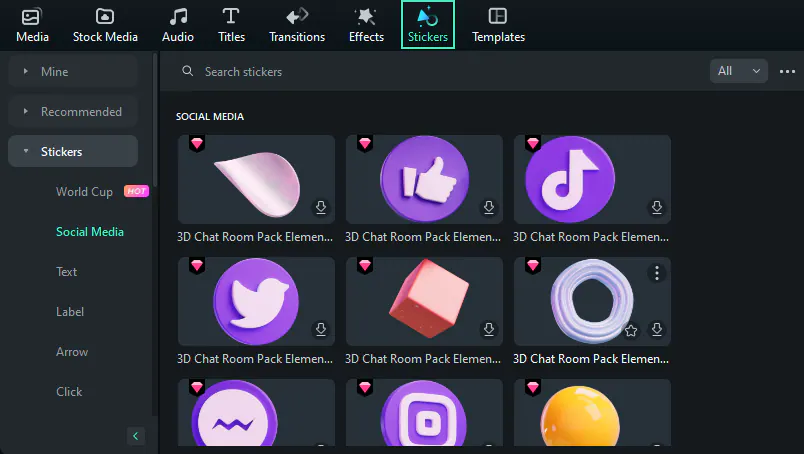Download the pink petal sticker
The image size is (804, 454).
321,207
